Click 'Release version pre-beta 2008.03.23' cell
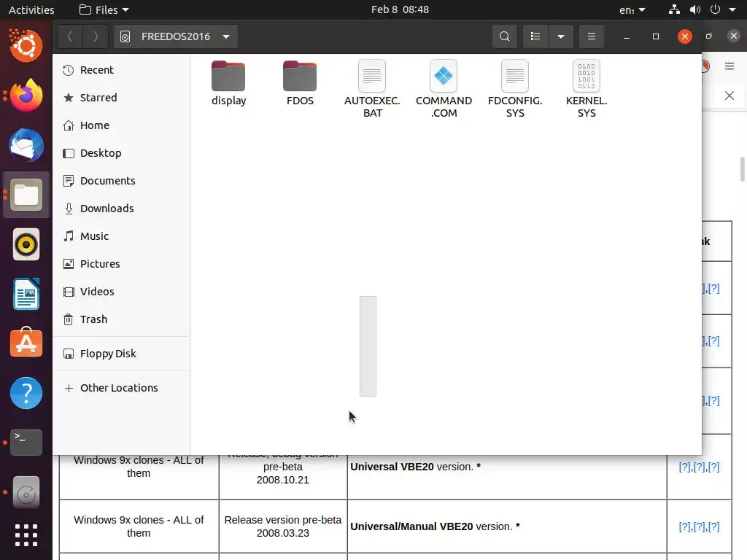The image size is (747, 560). pyautogui.click(x=283, y=526)
